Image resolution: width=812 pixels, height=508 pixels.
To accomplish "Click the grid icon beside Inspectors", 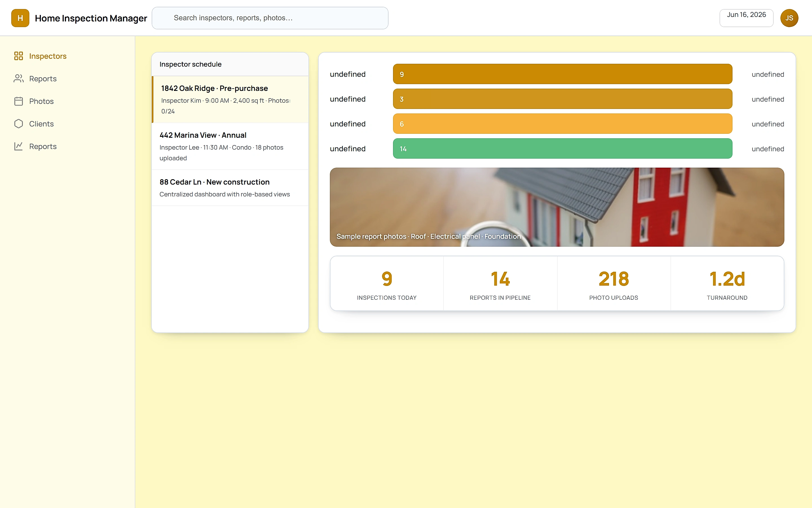I will pos(18,56).
